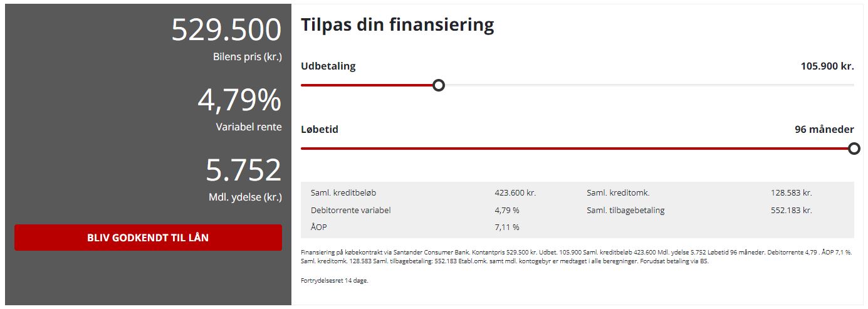This screenshot has height=309, width=868.
Task: Click the Saml. kreditomk. amount 128.583 kr.
Action: click(x=791, y=193)
